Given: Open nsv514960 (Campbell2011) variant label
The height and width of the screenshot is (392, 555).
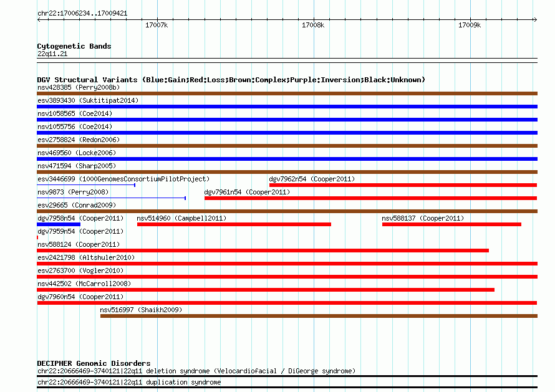Looking at the screenshot, I should (x=181, y=218).
